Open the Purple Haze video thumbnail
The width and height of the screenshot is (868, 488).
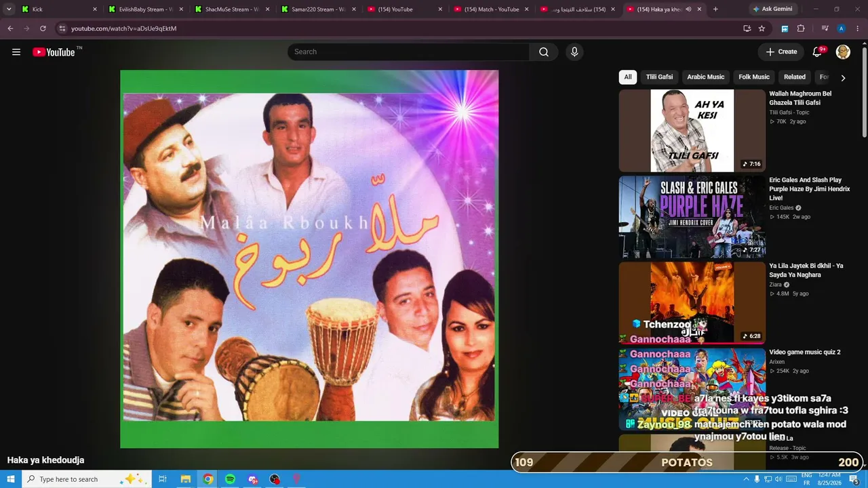(x=692, y=217)
